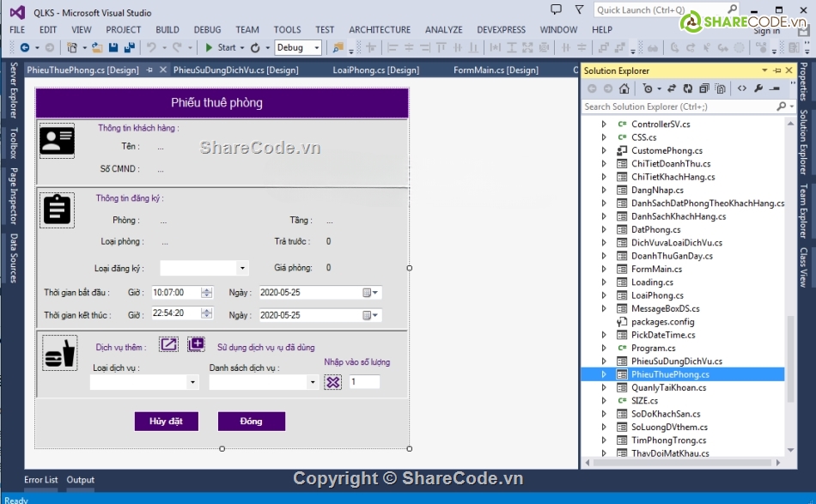816x504 pixels.
Task: Open the Team Explorer side tab
Action: [803, 210]
